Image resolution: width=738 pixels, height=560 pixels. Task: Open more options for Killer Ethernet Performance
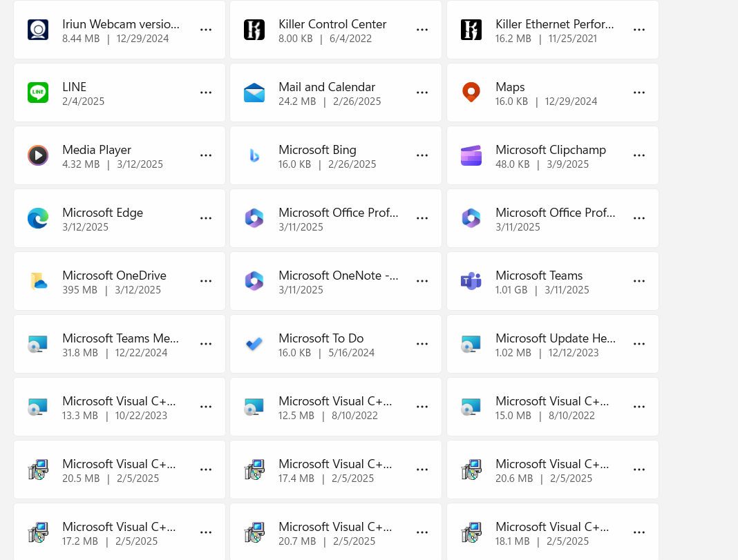(639, 30)
